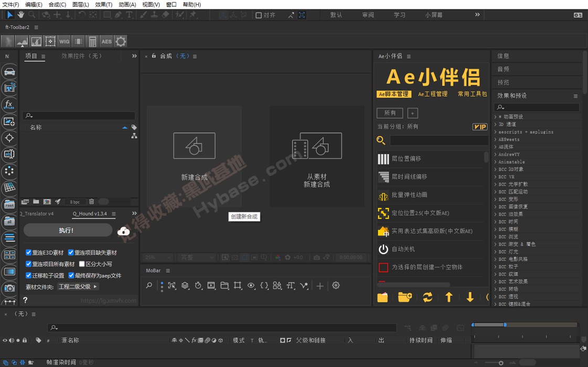Open the Ae小伴侣 panel menu
588x367 pixels.
[409, 56]
